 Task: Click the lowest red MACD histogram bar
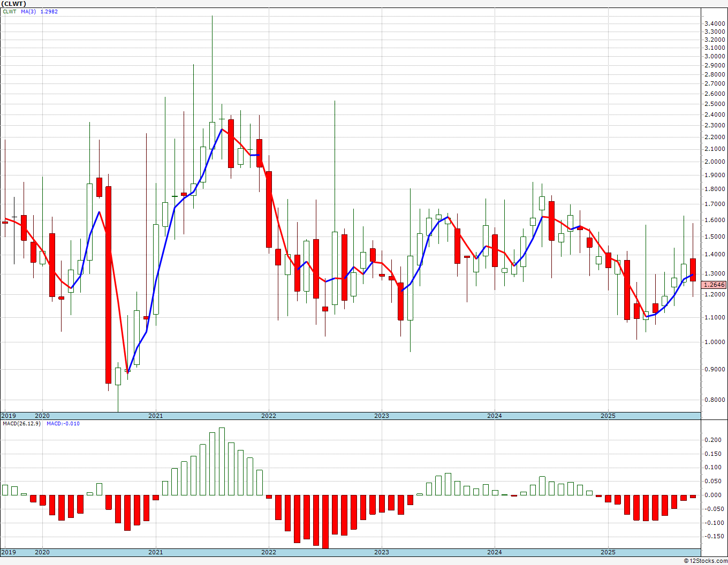tap(325, 522)
